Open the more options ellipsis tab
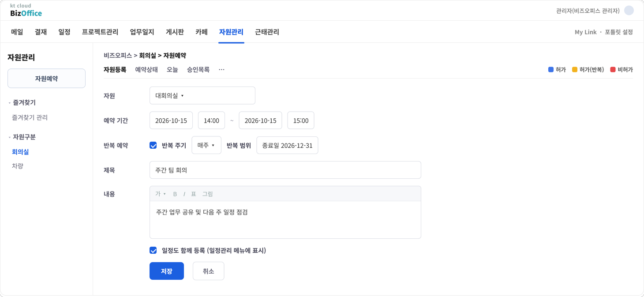The height and width of the screenshot is (297, 644). pos(221,70)
